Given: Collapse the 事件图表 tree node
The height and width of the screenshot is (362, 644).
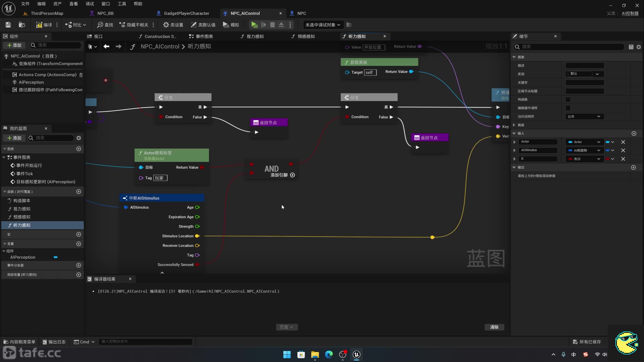Looking at the screenshot, I should pos(4,157).
